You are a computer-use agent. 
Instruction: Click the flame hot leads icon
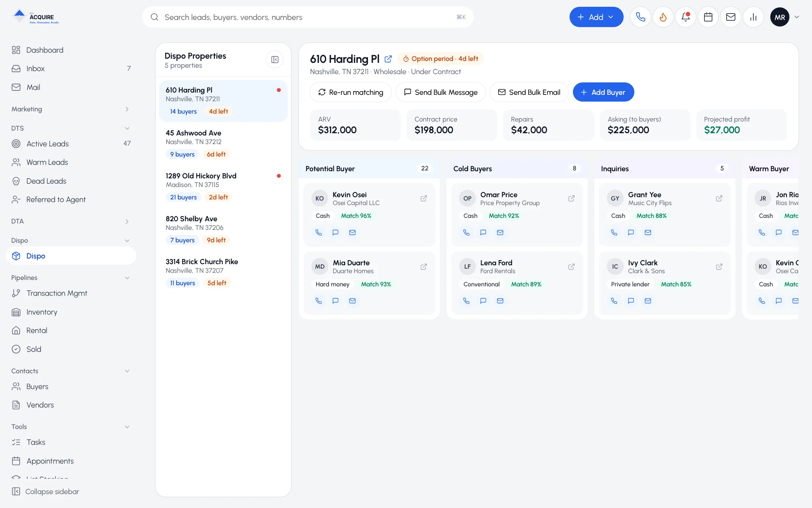coord(663,17)
